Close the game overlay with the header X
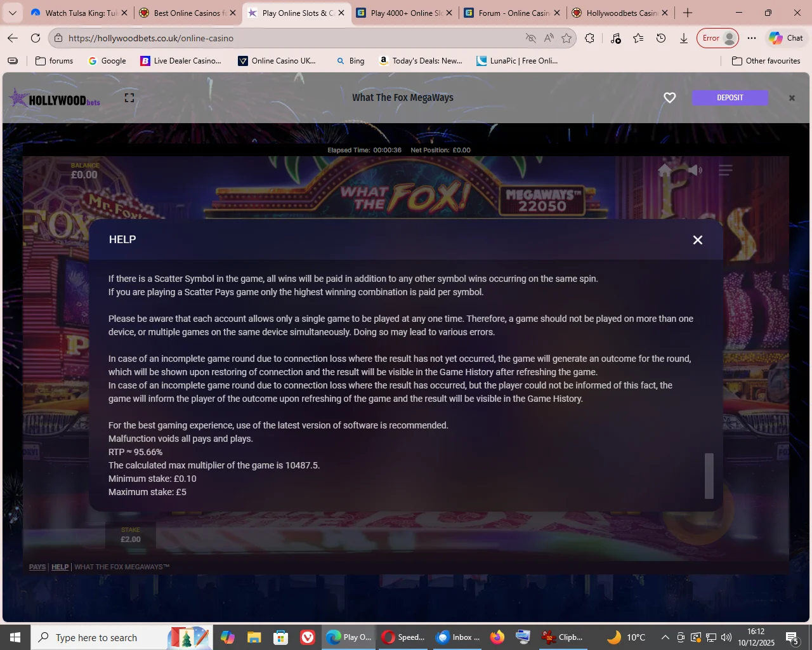Screen dimensions: 812x650 point(792,98)
